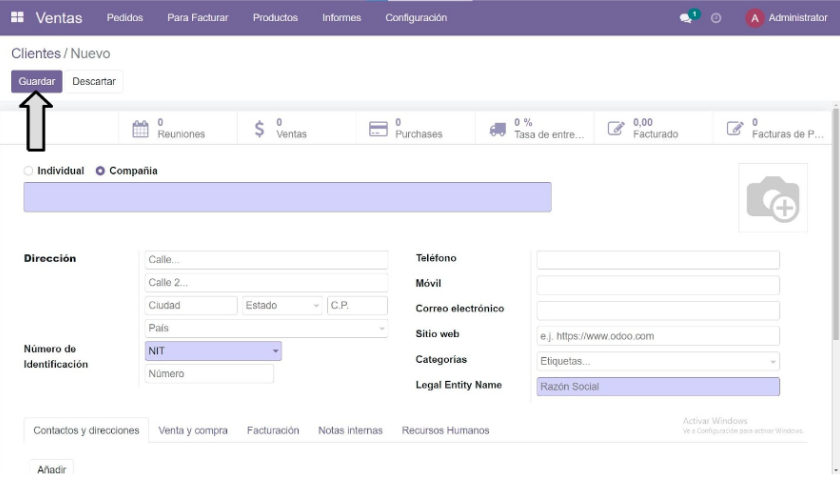Switch to the Facturación tab
This screenshot has height=484, width=840.
pyautogui.click(x=273, y=430)
